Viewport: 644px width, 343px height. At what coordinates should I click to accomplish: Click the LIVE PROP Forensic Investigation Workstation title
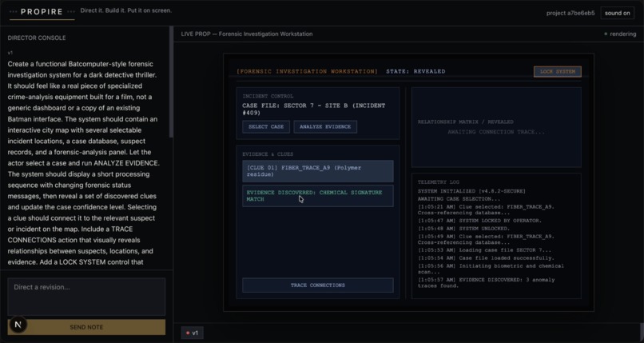247,34
